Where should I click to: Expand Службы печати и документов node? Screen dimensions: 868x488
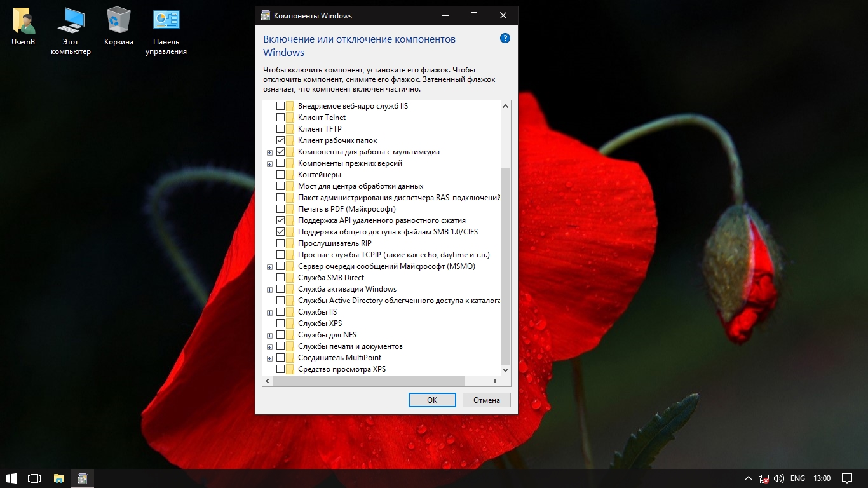[x=270, y=347]
